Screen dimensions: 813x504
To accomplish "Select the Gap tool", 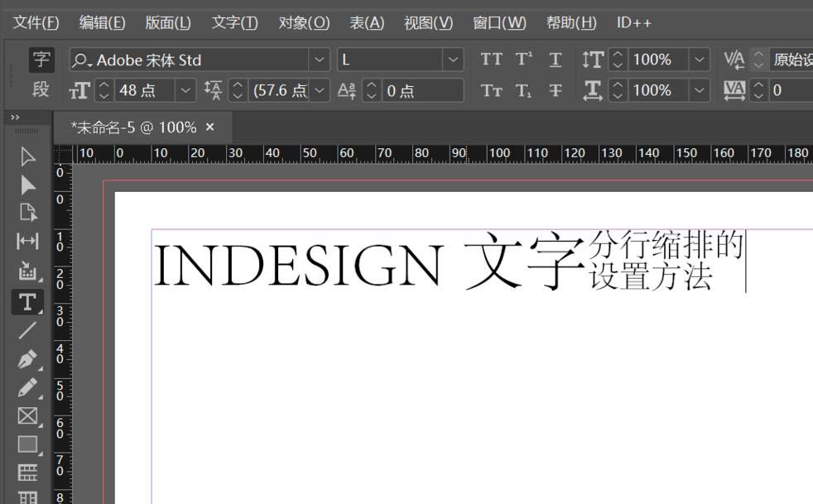I will click(27, 241).
